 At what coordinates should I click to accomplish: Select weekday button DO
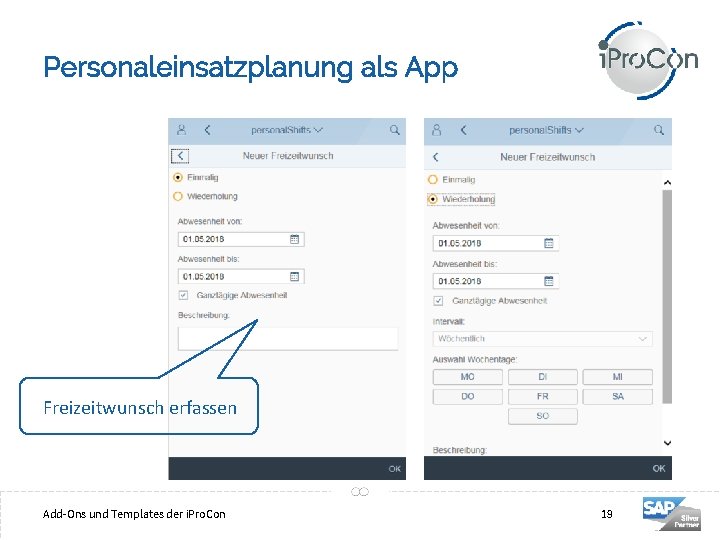(467, 396)
